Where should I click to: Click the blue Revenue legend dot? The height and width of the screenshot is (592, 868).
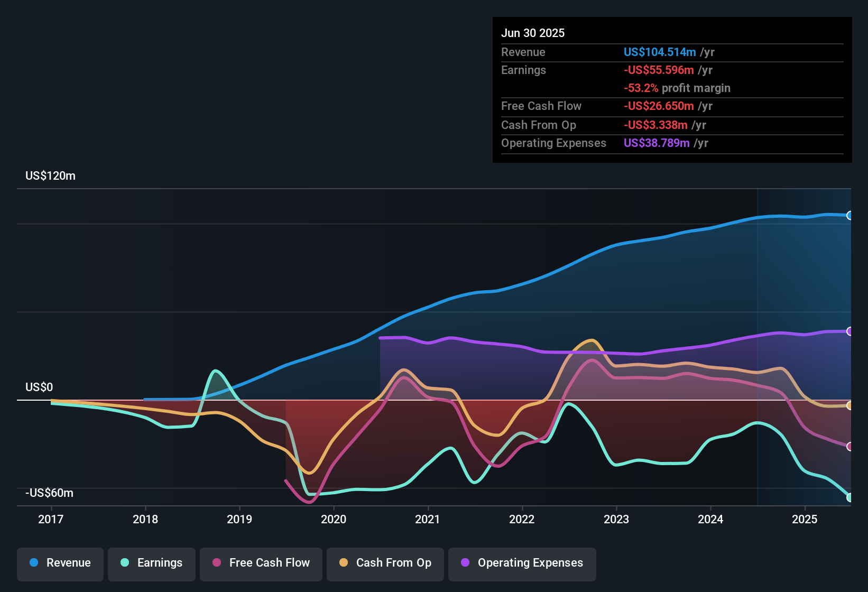33,563
